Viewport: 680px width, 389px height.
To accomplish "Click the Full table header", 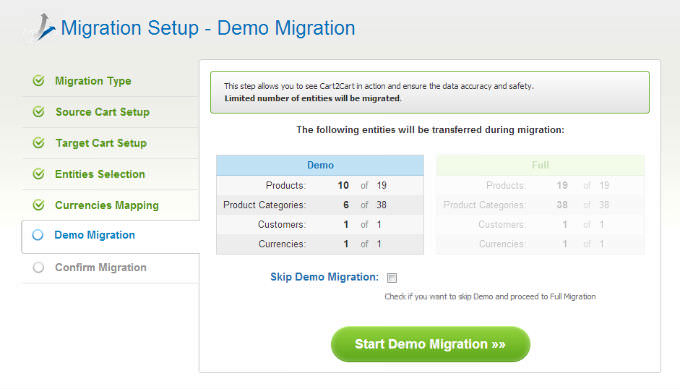I will click(540, 165).
